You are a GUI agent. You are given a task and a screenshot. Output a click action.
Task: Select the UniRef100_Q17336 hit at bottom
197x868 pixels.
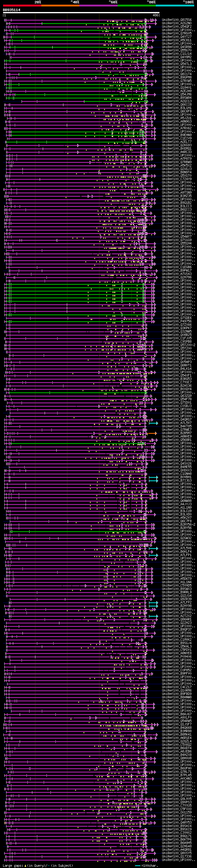(x=176, y=856)
